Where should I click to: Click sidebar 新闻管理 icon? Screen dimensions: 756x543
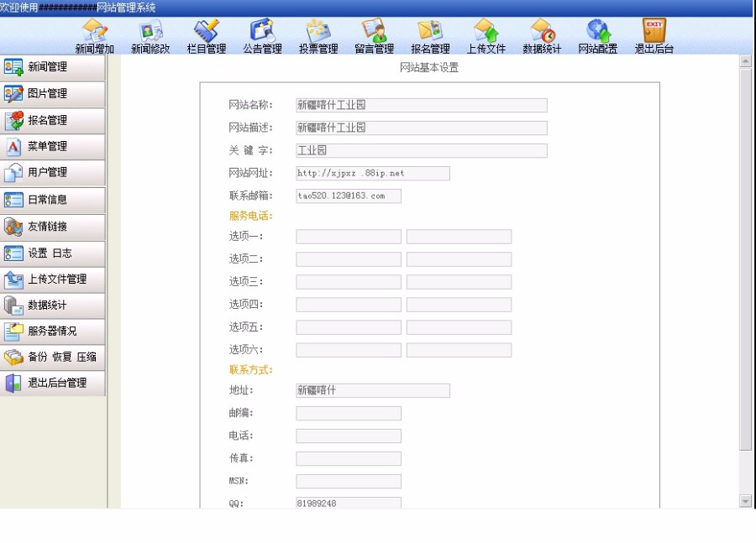click(x=13, y=67)
